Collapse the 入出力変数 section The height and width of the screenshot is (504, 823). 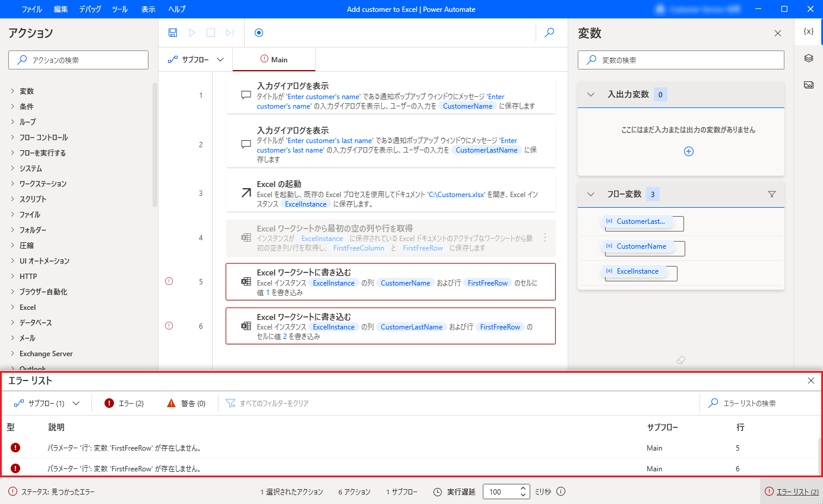[591, 94]
